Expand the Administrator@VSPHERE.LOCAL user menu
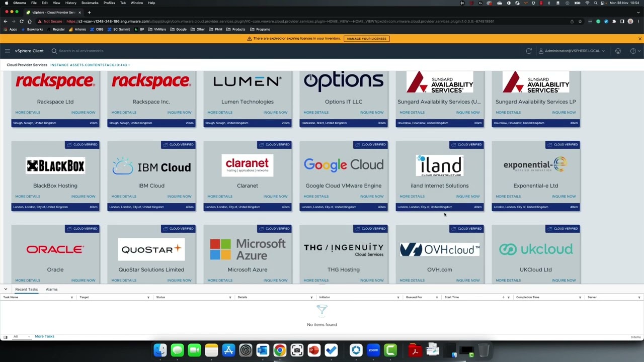 coord(572,51)
